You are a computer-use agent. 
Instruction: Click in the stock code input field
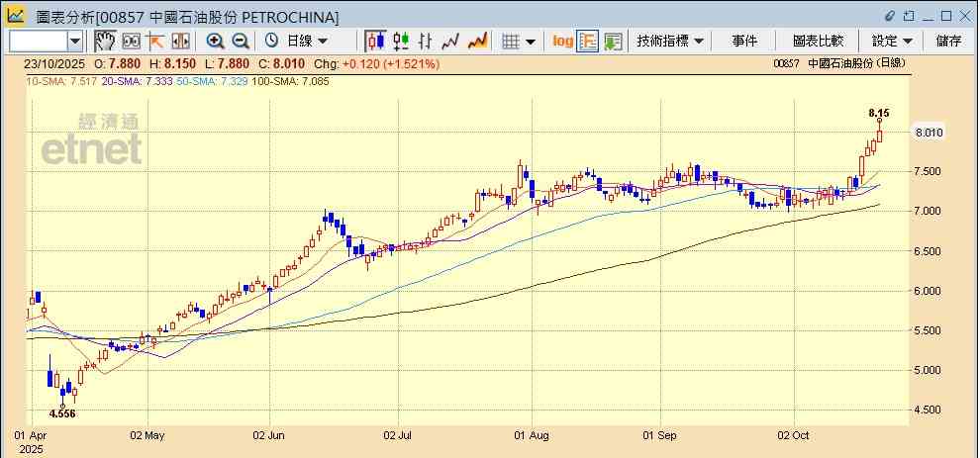[x=38, y=41]
